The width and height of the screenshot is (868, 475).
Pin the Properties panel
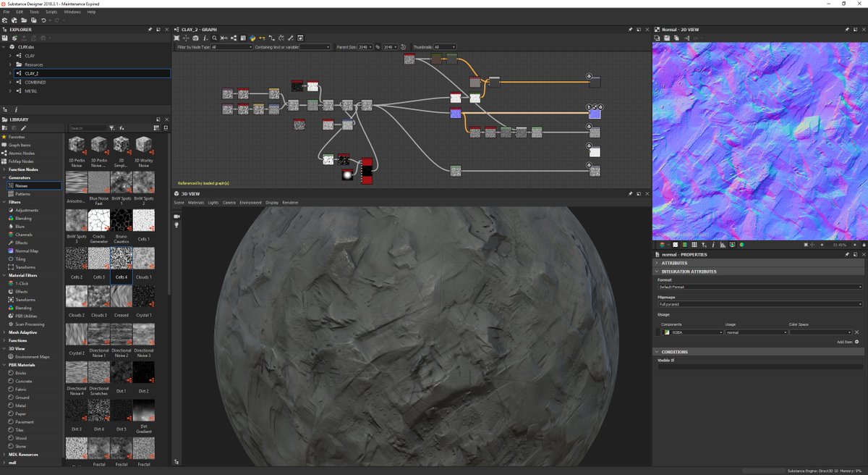(847, 255)
